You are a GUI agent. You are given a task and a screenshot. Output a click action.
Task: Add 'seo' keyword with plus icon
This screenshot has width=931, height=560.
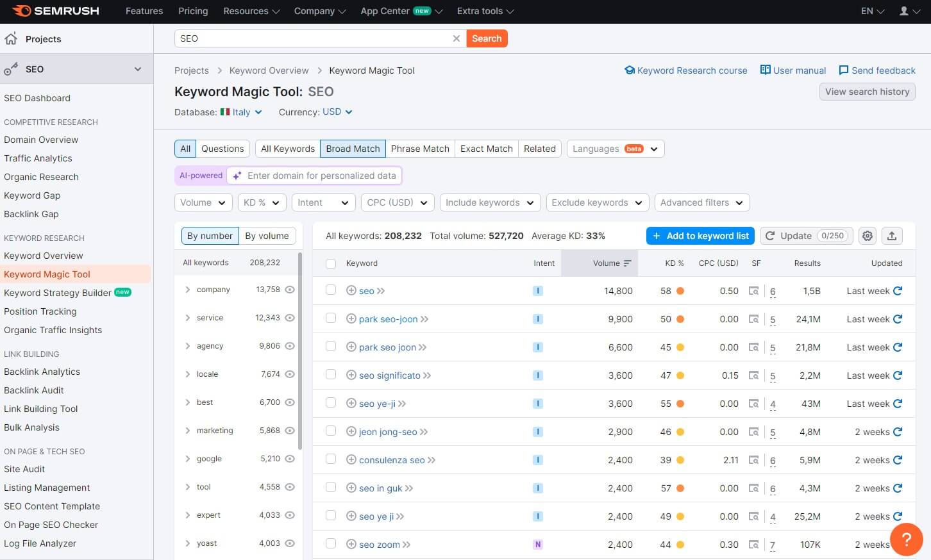click(x=351, y=291)
